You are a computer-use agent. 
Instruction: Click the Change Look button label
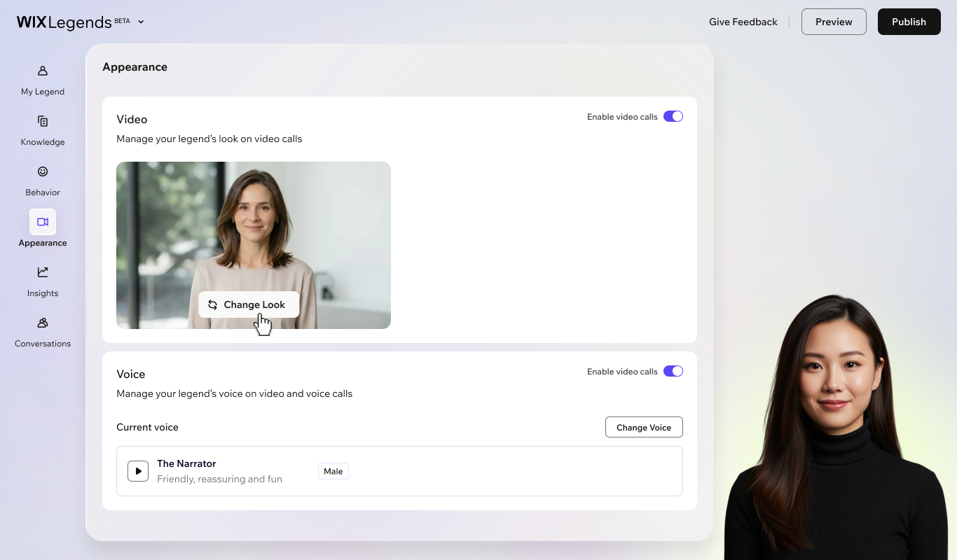[254, 304]
